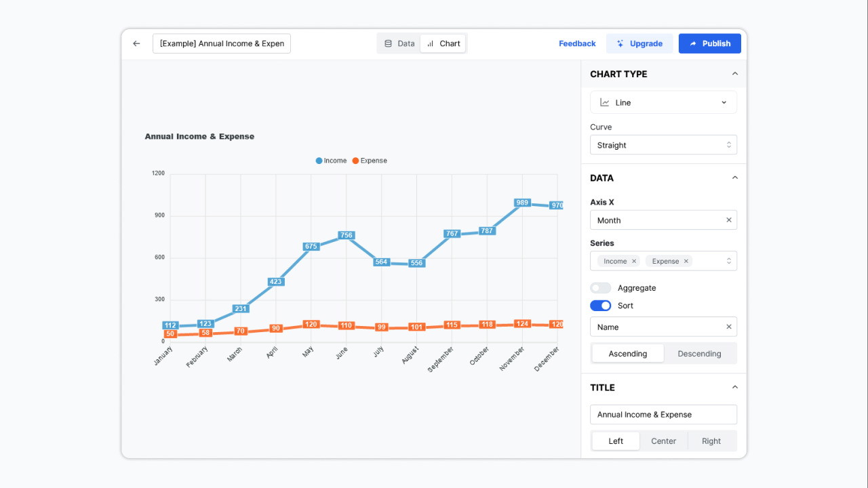Remove Expense tag from Series
868x488 pixels.
coord(686,261)
